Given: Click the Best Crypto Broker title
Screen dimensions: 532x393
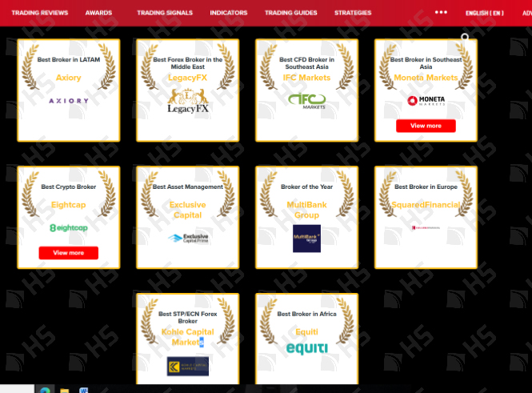Looking at the screenshot, I should (x=69, y=187).
